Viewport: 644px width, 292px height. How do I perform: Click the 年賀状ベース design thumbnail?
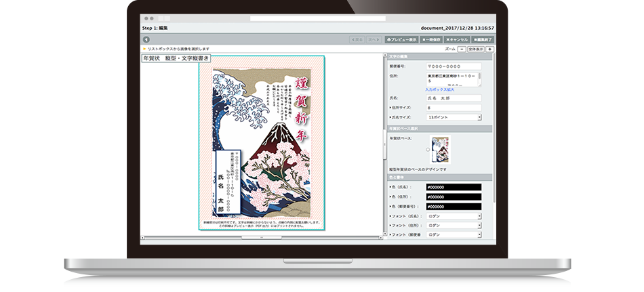point(440,150)
